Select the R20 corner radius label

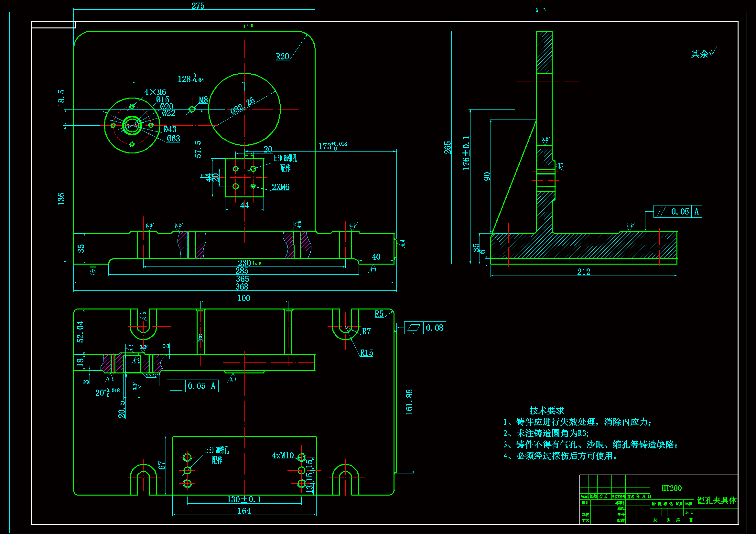coord(282,57)
